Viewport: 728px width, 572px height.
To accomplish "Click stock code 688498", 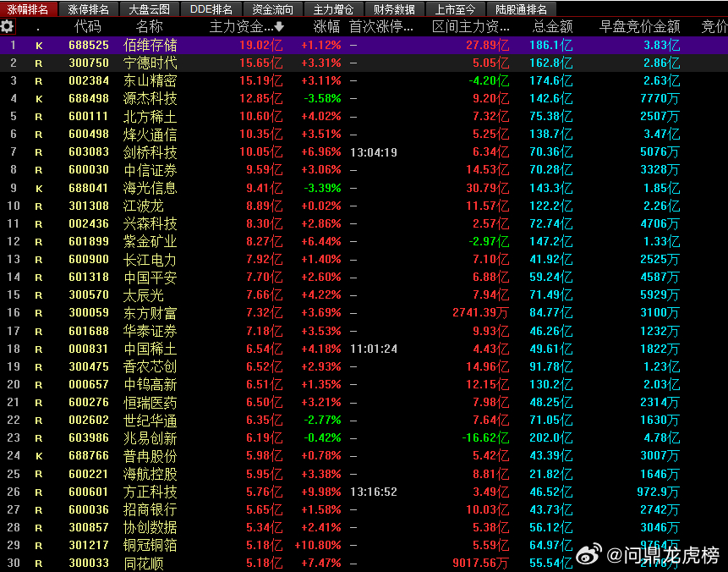I will pos(89,98).
